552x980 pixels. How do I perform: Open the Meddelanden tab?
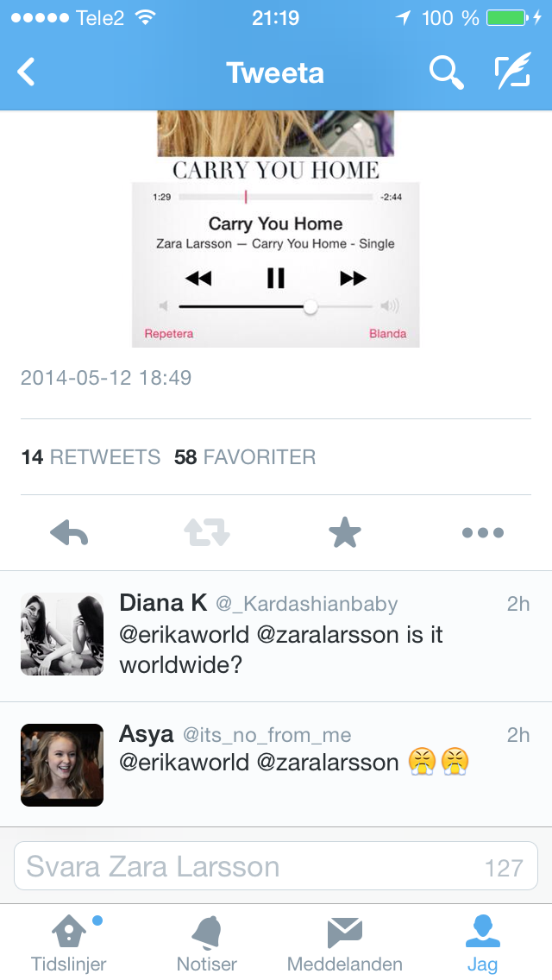(344, 942)
